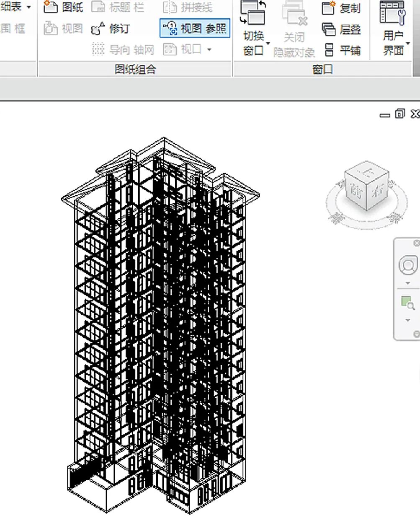Image resolution: width=420 pixels, height=518 pixels.
Task: Restore down the drawing window
Action: tap(399, 114)
